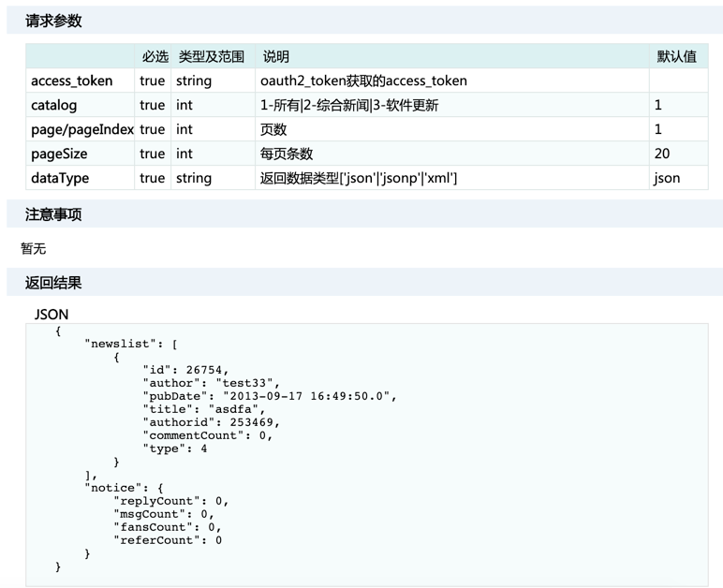Click the pageSize parameter name
The image size is (723, 588).
(x=59, y=154)
